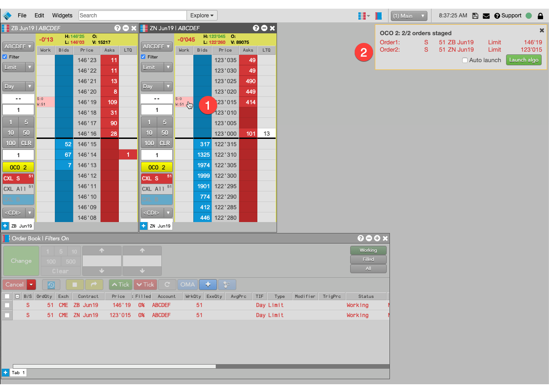Select the Filled filter toggle in Order Book

click(x=368, y=260)
